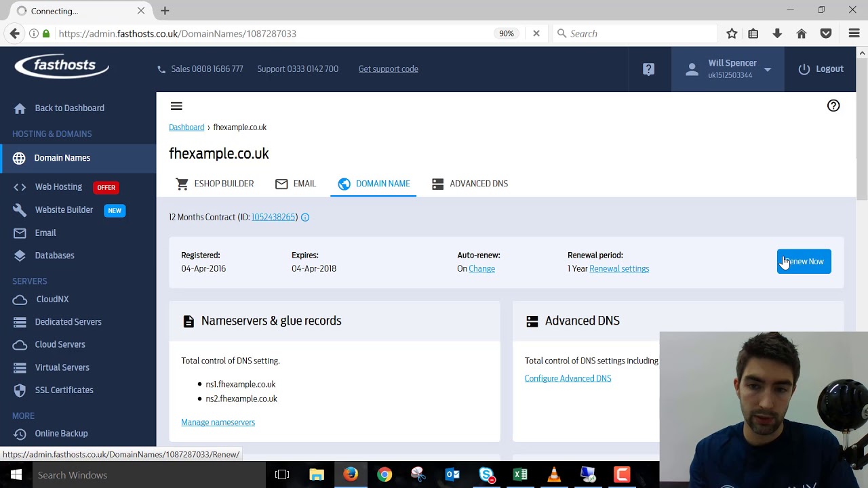Click the Databases layers icon
Viewport: 868px width, 488px height.
point(20,256)
